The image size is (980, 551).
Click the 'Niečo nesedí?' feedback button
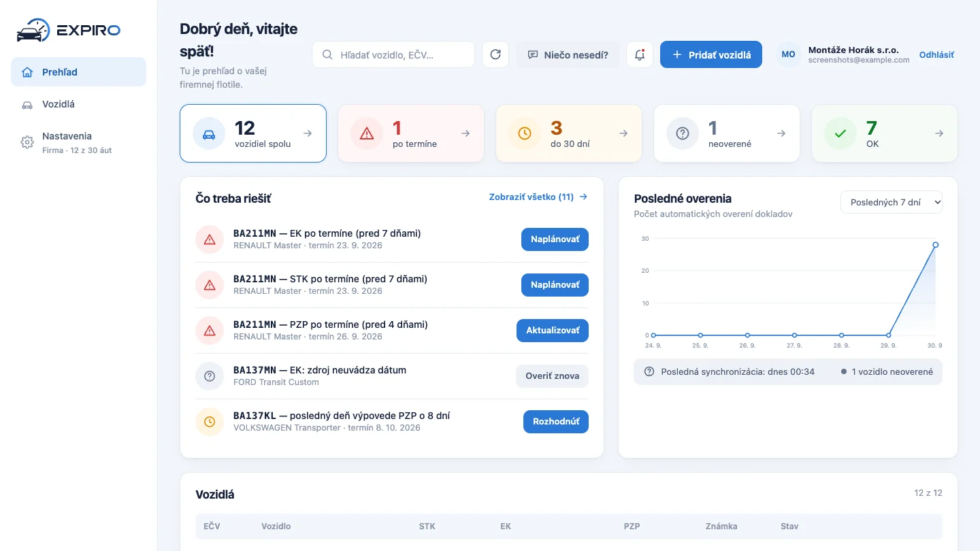tap(568, 54)
